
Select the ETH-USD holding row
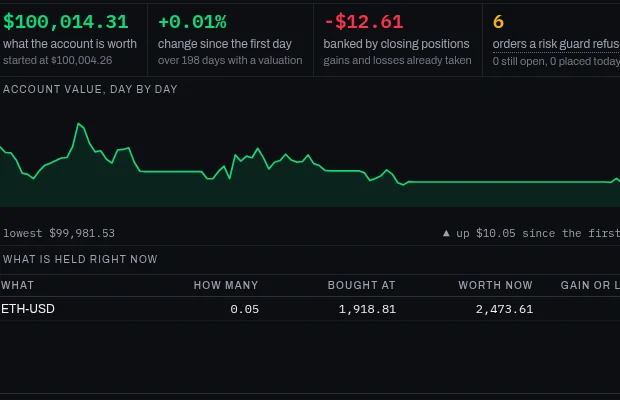pyautogui.click(x=310, y=309)
